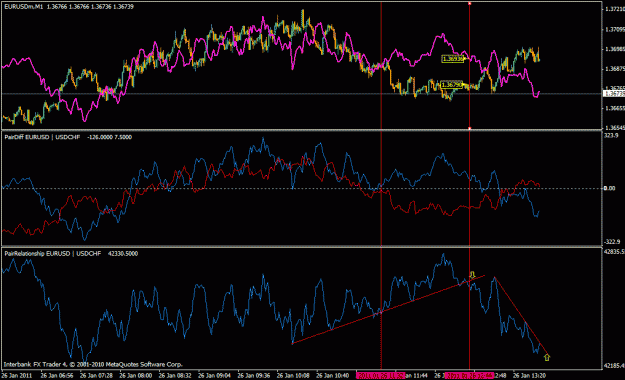Image resolution: width=625 pixels, height=380 pixels.
Task: Select the ascending red trendline on PairRelationship
Action: (x=388, y=309)
